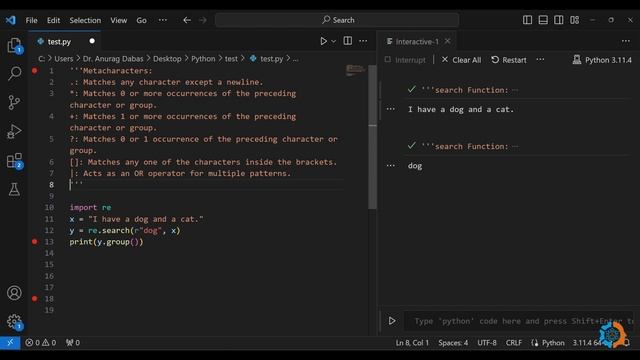Open the Edit menu
640x360 pixels.
pos(53,20)
